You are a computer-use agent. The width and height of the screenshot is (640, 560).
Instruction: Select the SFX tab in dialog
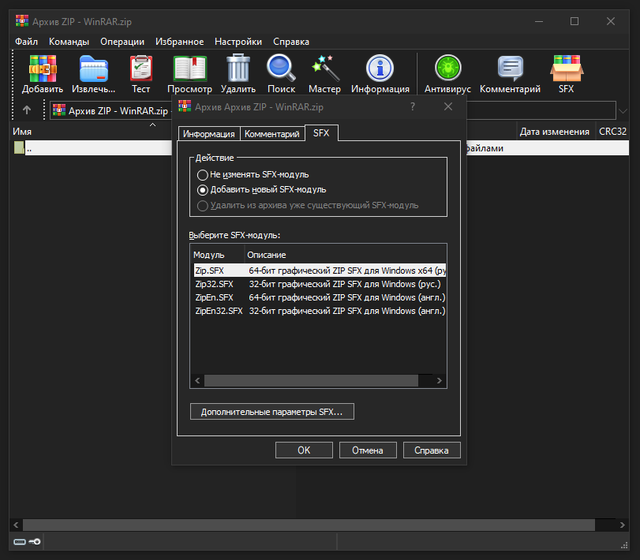[321, 133]
